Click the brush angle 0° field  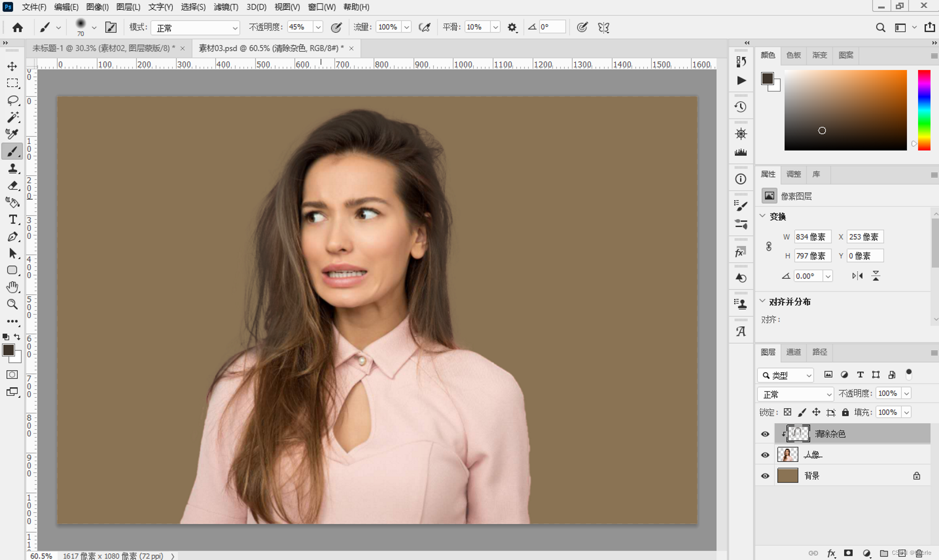[x=552, y=27]
